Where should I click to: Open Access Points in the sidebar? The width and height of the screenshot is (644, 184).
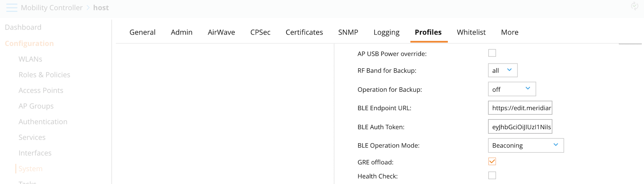pos(41,90)
